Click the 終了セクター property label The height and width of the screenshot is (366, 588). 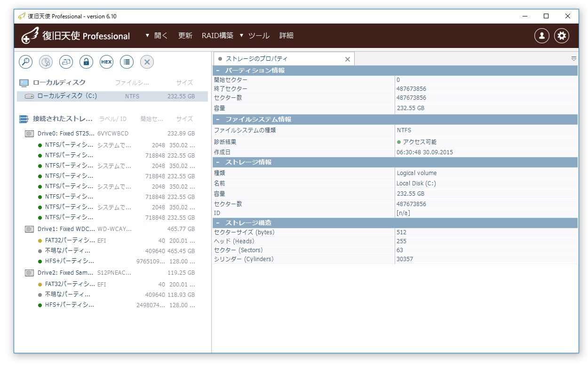(230, 89)
